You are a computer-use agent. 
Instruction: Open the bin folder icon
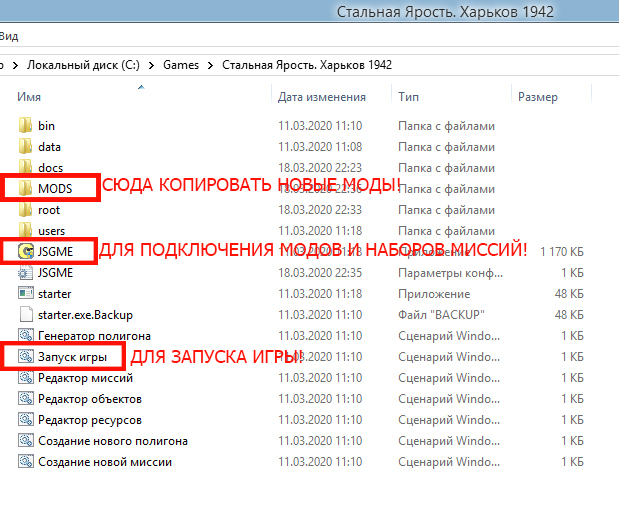tap(25, 126)
